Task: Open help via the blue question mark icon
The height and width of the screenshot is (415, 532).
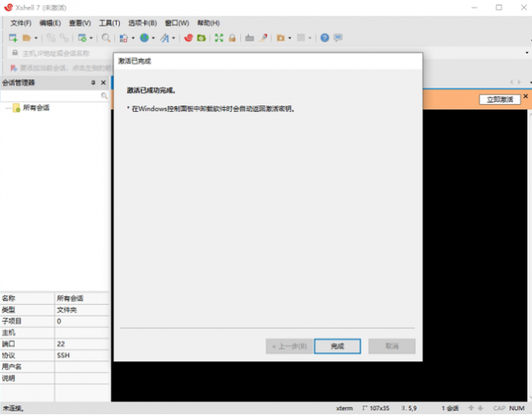Action: (325, 38)
